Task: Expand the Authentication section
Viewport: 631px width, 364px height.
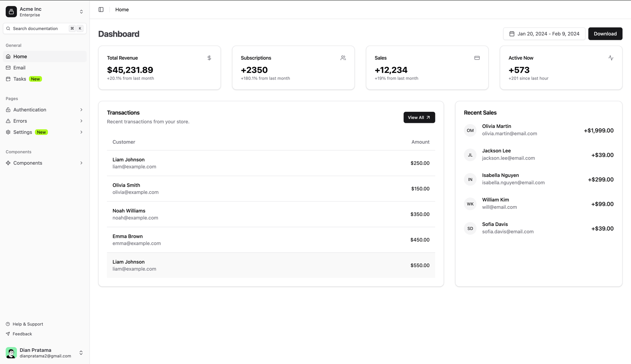Action: 81,110
